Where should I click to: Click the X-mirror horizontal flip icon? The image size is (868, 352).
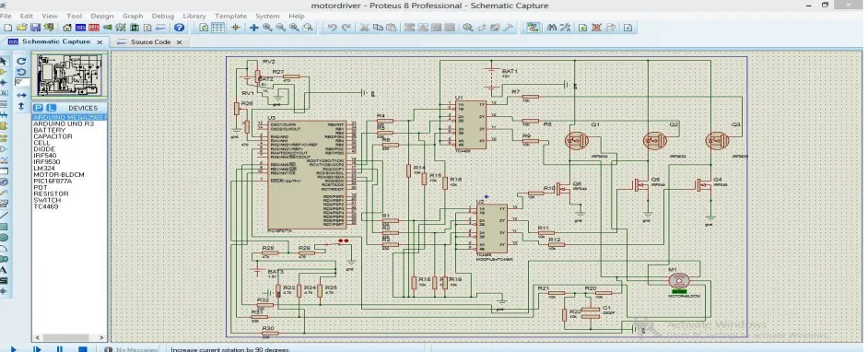tap(21, 95)
